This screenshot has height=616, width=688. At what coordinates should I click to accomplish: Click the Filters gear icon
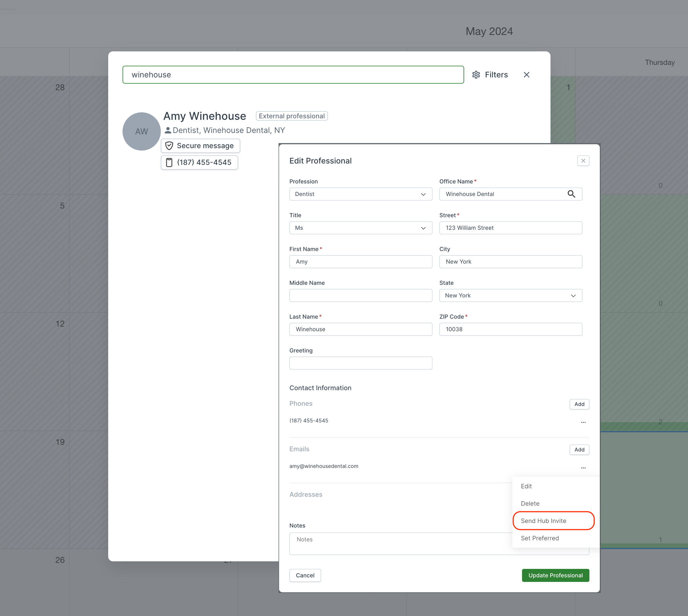[x=476, y=75]
